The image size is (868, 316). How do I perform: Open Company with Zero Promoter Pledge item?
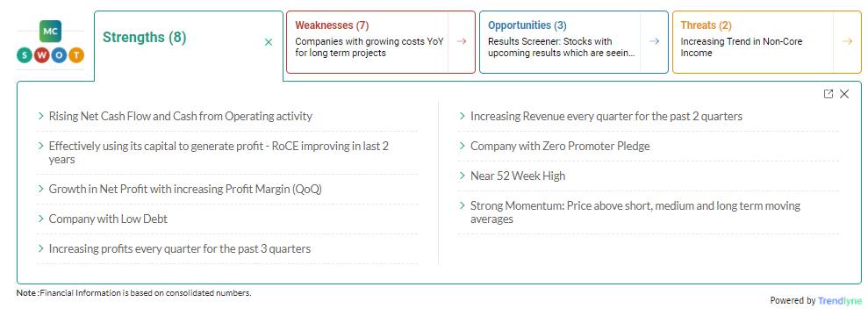pyautogui.click(x=560, y=146)
